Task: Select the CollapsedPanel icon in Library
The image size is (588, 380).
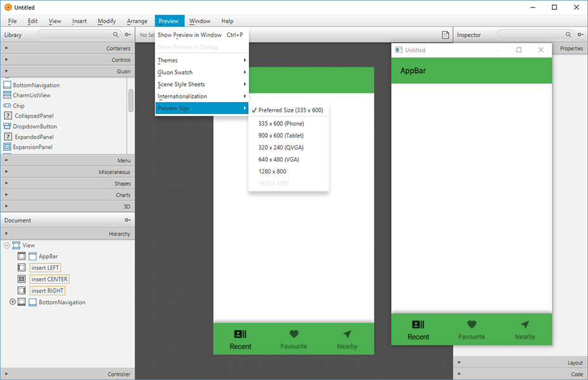Action: coord(8,116)
